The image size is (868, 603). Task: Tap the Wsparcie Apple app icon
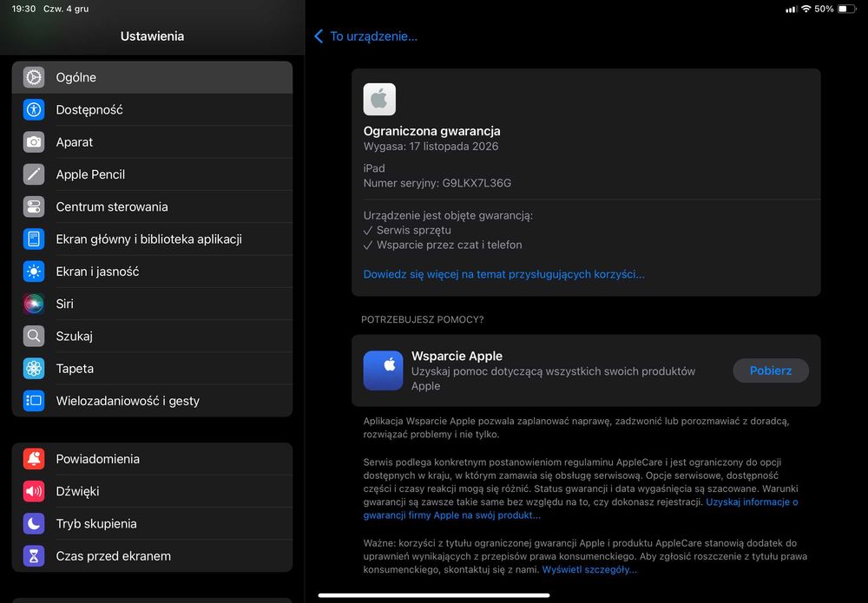[383, 370]
